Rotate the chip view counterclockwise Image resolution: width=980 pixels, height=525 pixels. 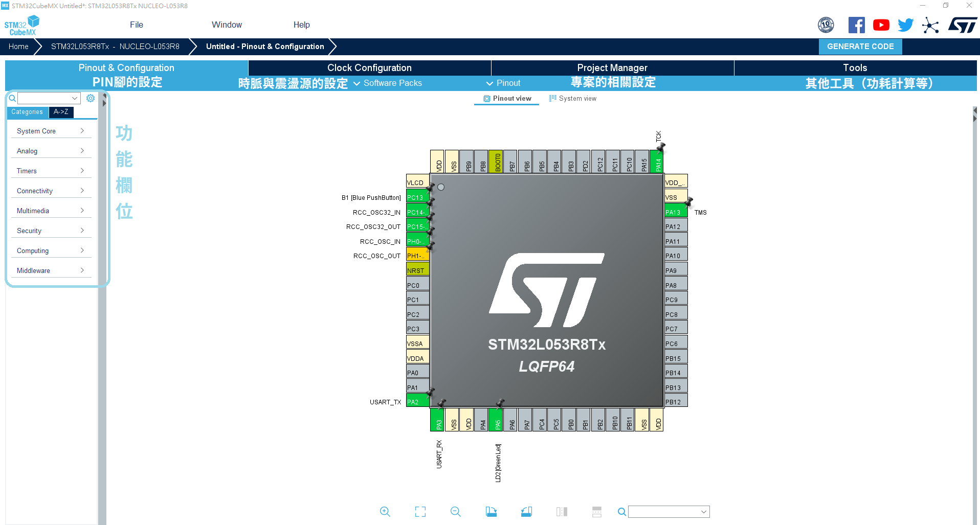click(526, 512)
